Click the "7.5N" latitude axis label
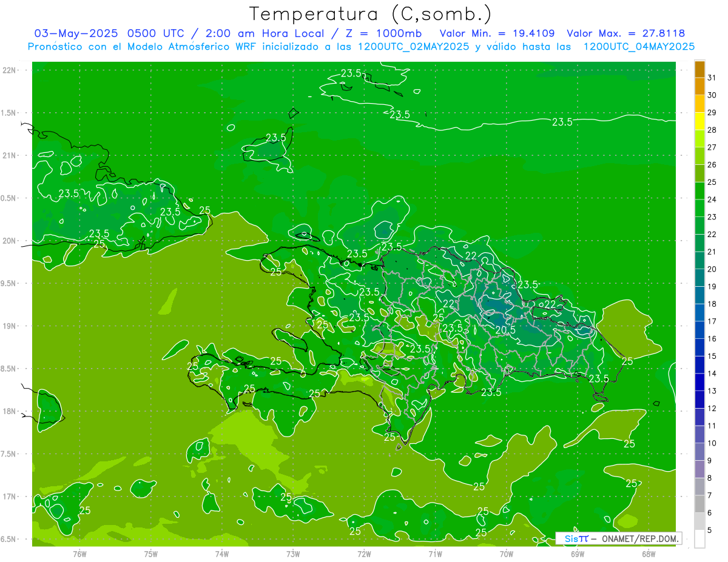Image resolution: width=728 pixels, height=562 pixels. click(9, 454)
